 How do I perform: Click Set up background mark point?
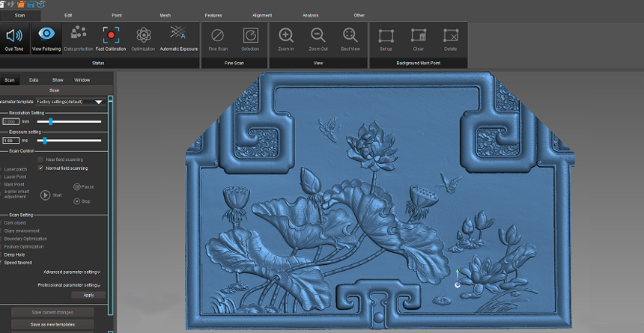[386, 36]
